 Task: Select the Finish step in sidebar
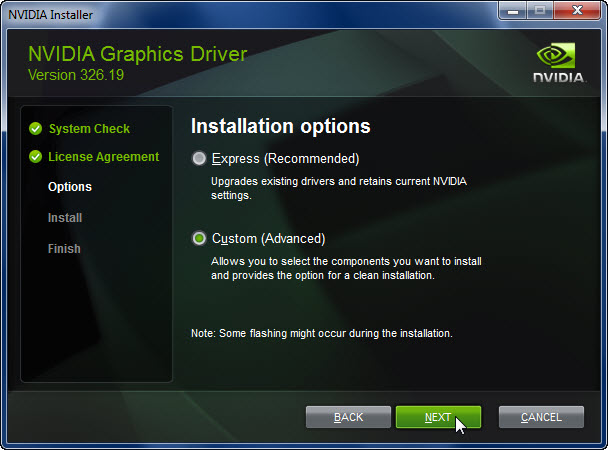click(64, 248)
